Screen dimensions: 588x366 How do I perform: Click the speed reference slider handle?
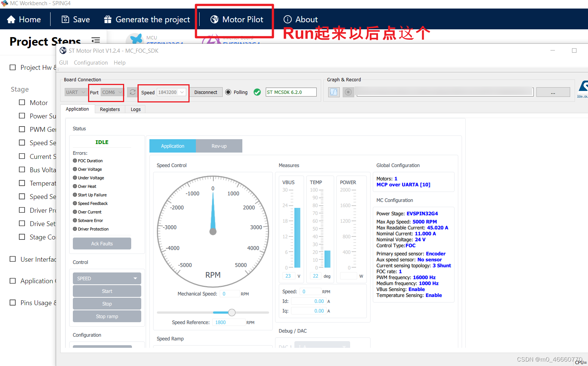coord(232,313)
